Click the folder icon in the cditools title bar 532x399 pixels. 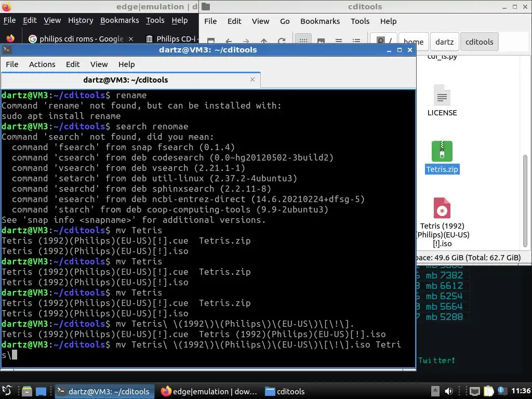point(206,6)
